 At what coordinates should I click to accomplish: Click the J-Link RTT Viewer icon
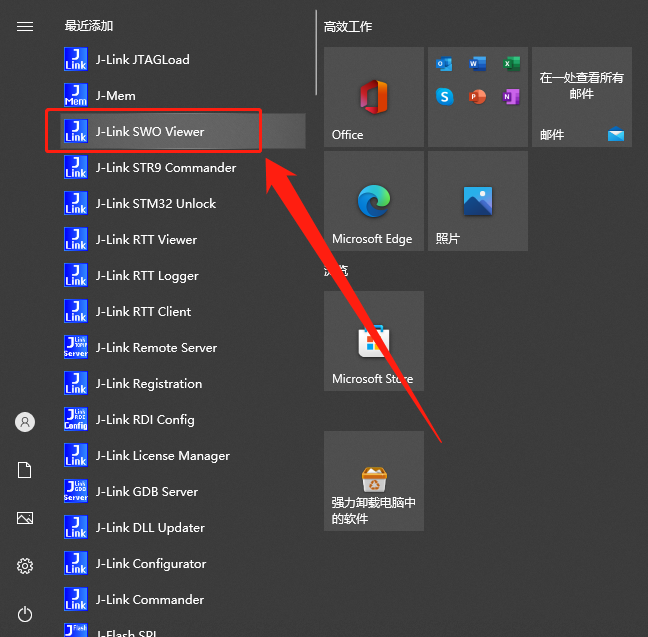[x=76, y=239]
